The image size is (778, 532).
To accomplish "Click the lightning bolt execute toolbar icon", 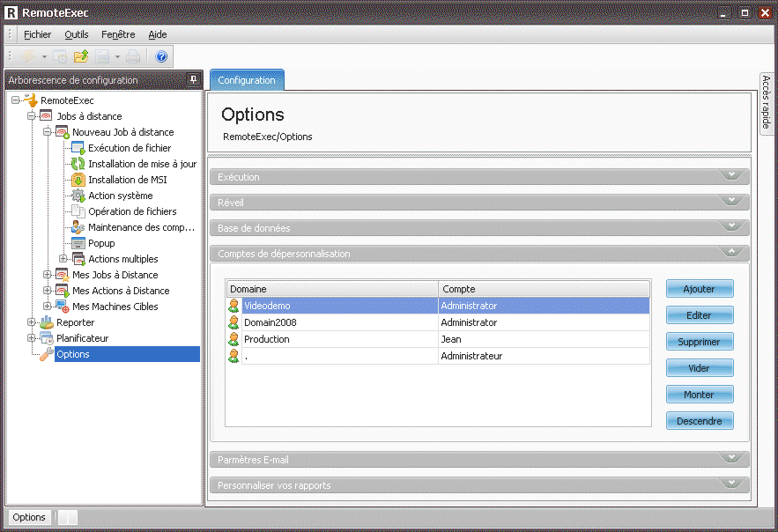I will (28, 56).
